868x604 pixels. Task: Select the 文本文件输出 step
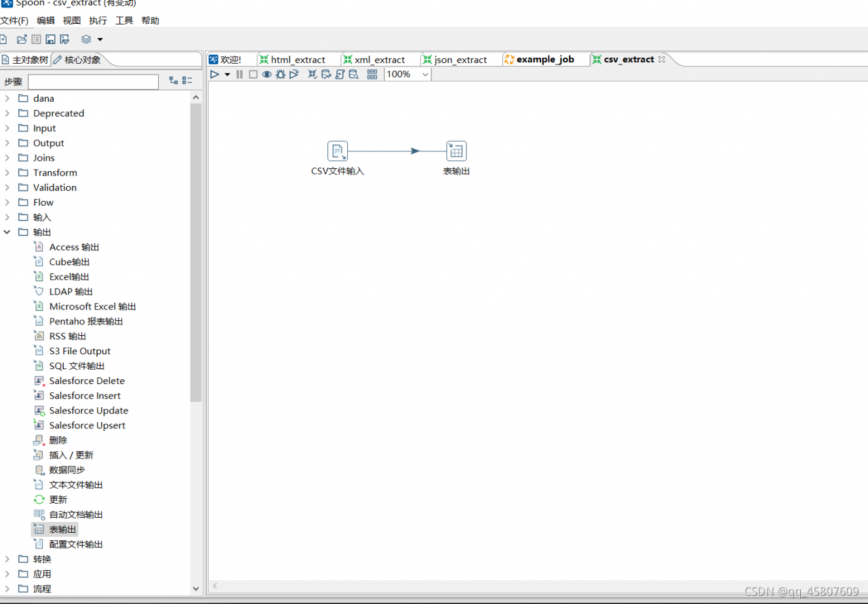click(x=76, y=485)
